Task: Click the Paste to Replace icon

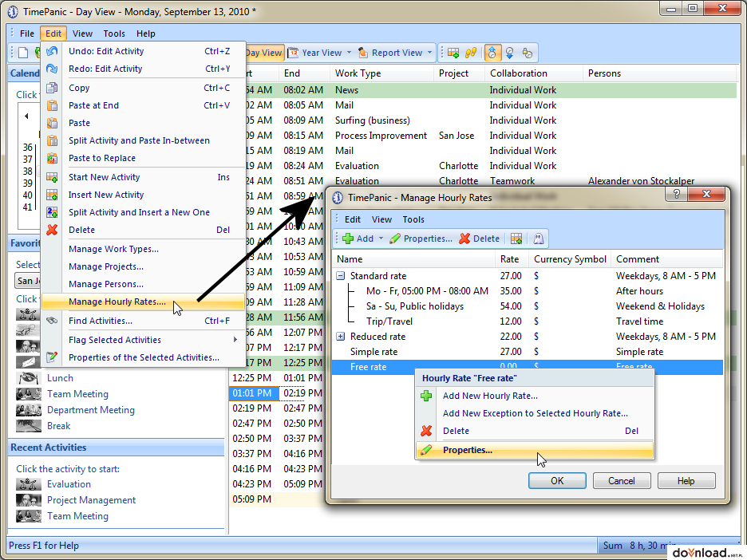Action: [x=52, y=158]
